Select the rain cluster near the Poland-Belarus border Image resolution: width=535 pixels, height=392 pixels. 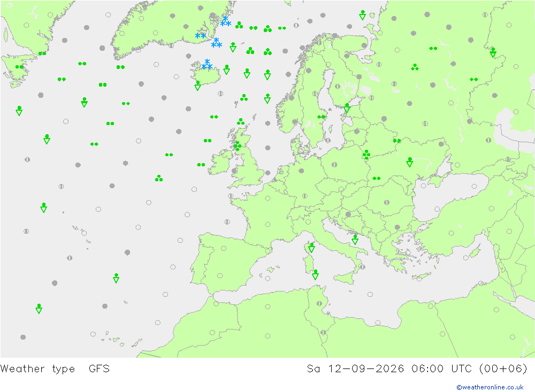tap(366, 155)
